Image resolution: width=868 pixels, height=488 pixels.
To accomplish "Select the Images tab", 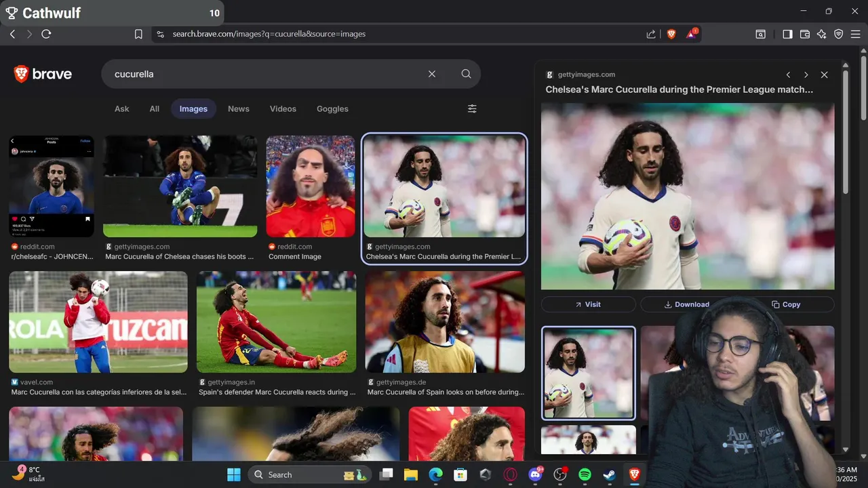I will click(x=193, y=108).
